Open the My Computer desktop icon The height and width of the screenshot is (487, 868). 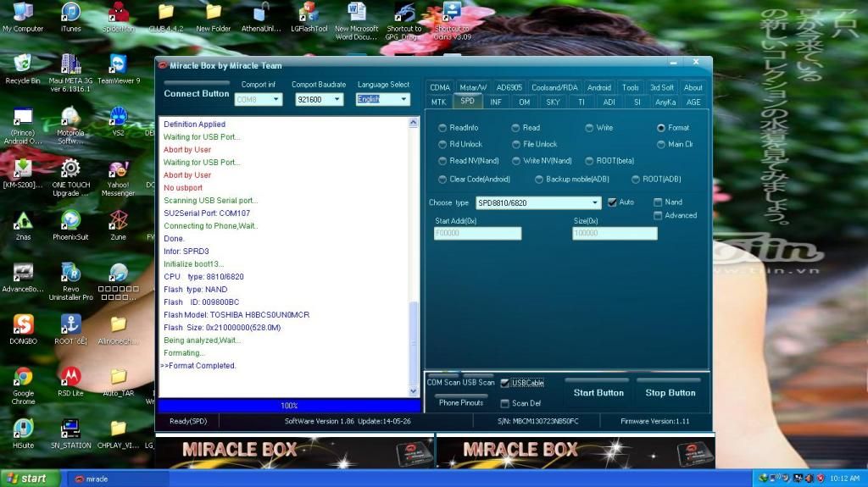click(x=23, y=17)
